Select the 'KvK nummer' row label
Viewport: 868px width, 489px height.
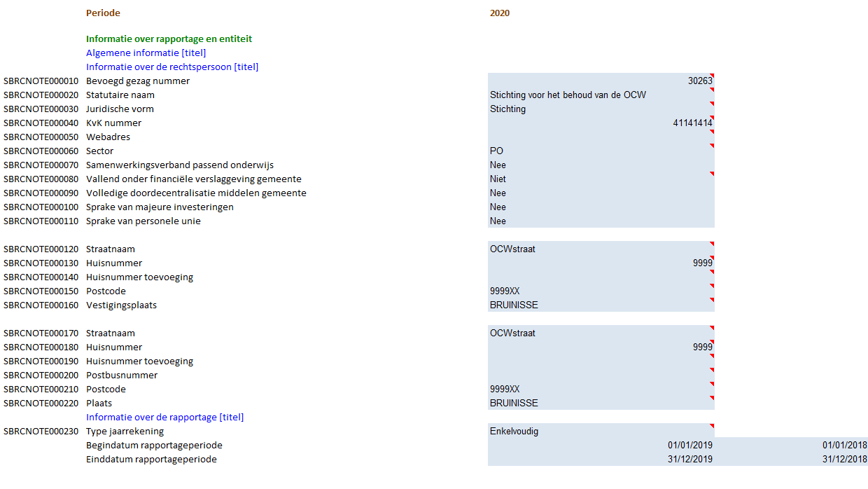[x=113, y=123]
